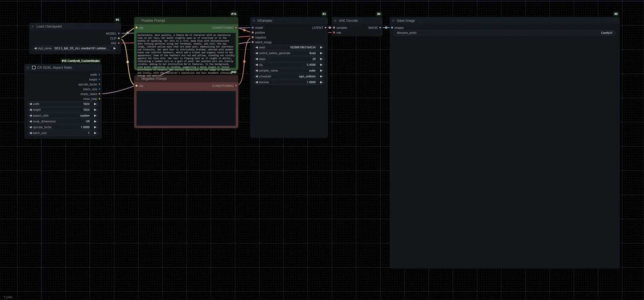Collapse the CR SDXL Aspect Ratio node dot
Screen dimensions: 644x300
click(x=28, y=67)
